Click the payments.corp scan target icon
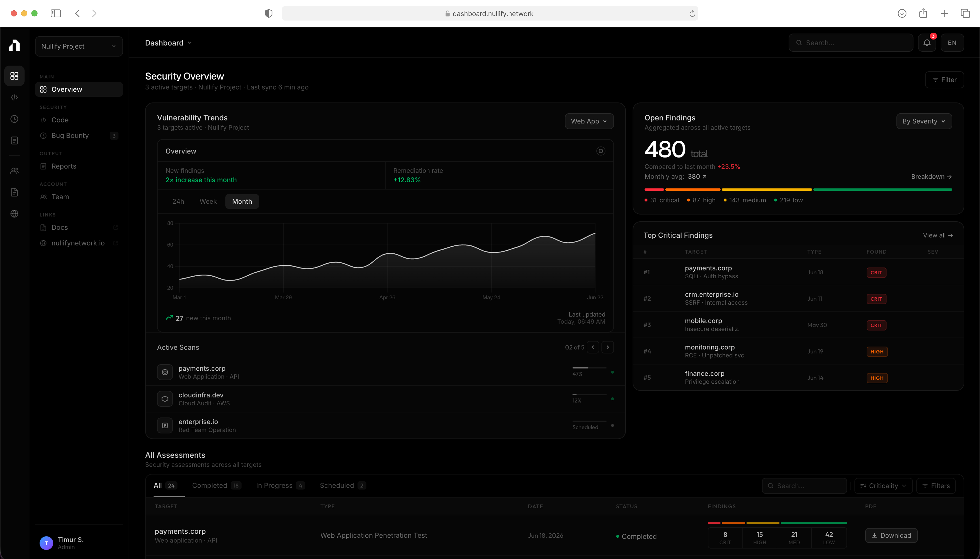This screenshot has width=980, height=559. pos(165,372)
